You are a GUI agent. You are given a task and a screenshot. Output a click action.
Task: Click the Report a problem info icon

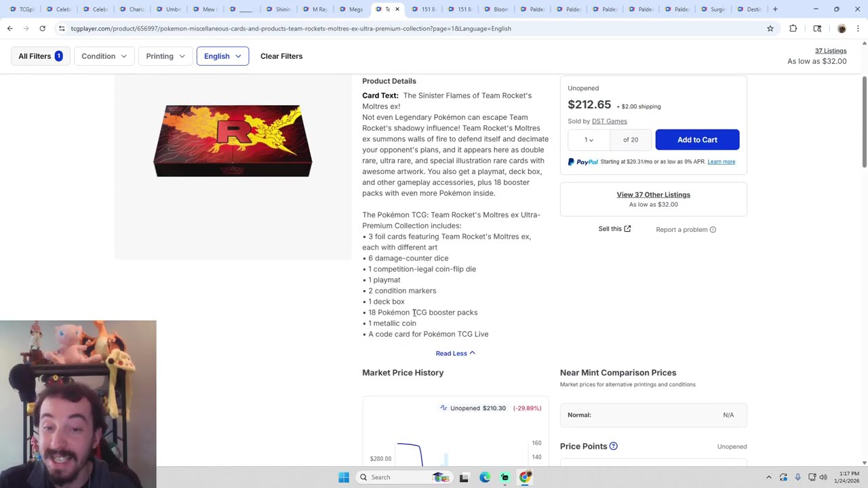pos(713,230)
